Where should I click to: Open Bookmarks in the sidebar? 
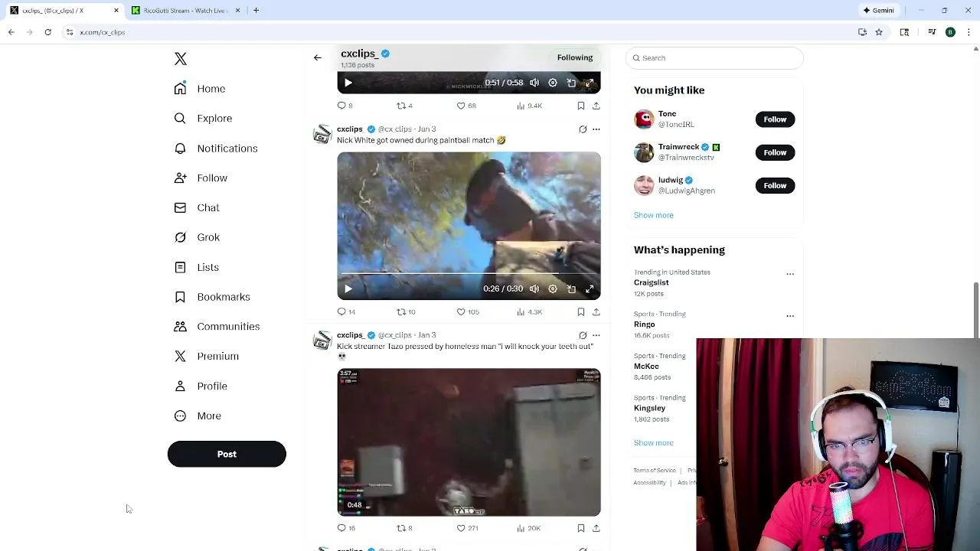point(212,297)
